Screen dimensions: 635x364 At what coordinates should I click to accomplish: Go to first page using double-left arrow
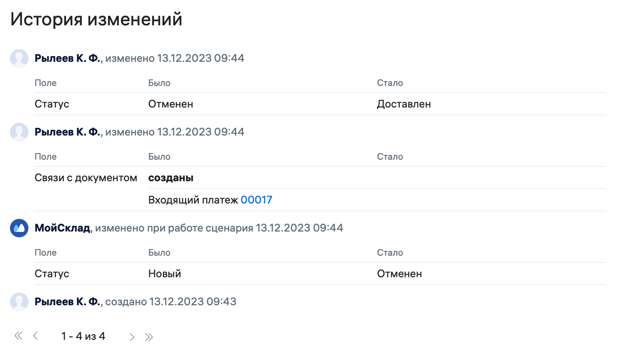click(x=18, y=336)
